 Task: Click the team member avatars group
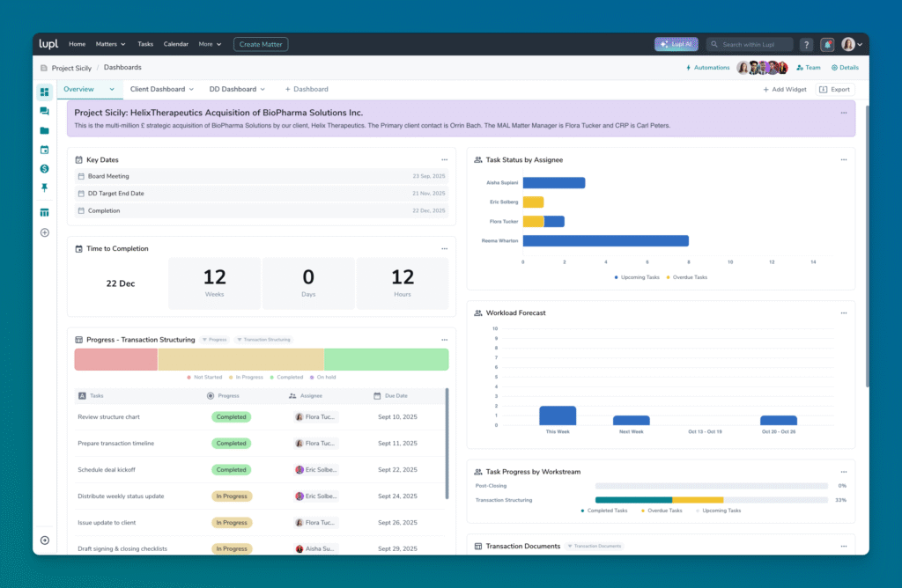pos(762,67)
